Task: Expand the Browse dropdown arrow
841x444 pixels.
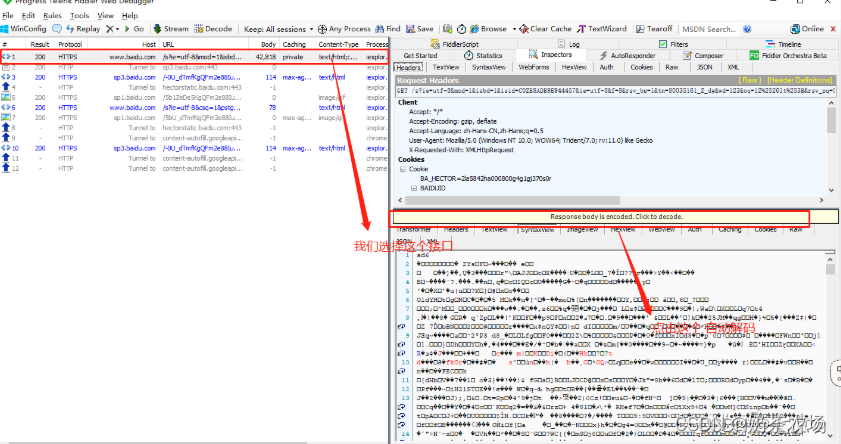Action: 514,29
